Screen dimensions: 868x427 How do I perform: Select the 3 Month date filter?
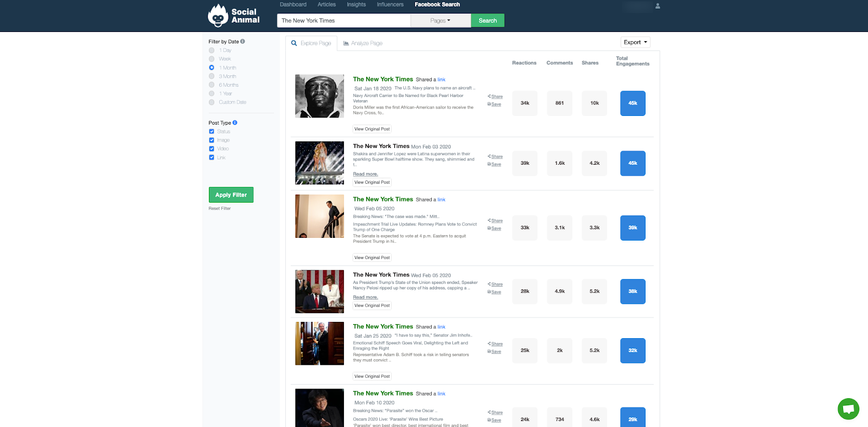[x=212, y=76]
